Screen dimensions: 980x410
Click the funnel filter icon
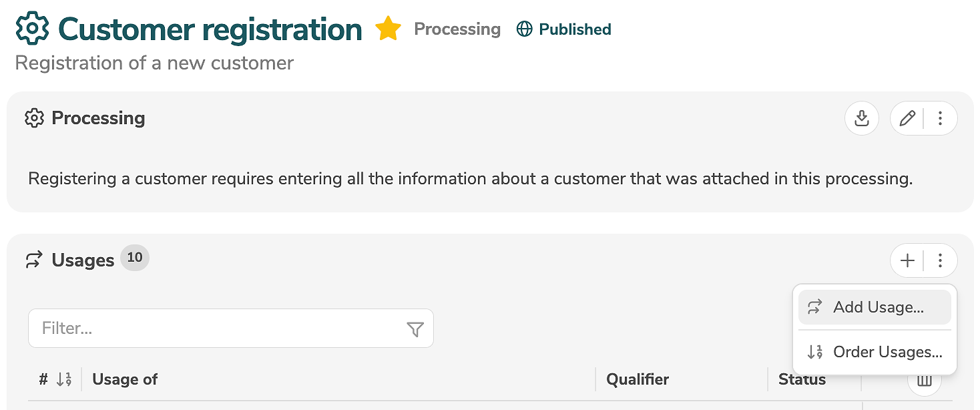click(x=415, y=329)
